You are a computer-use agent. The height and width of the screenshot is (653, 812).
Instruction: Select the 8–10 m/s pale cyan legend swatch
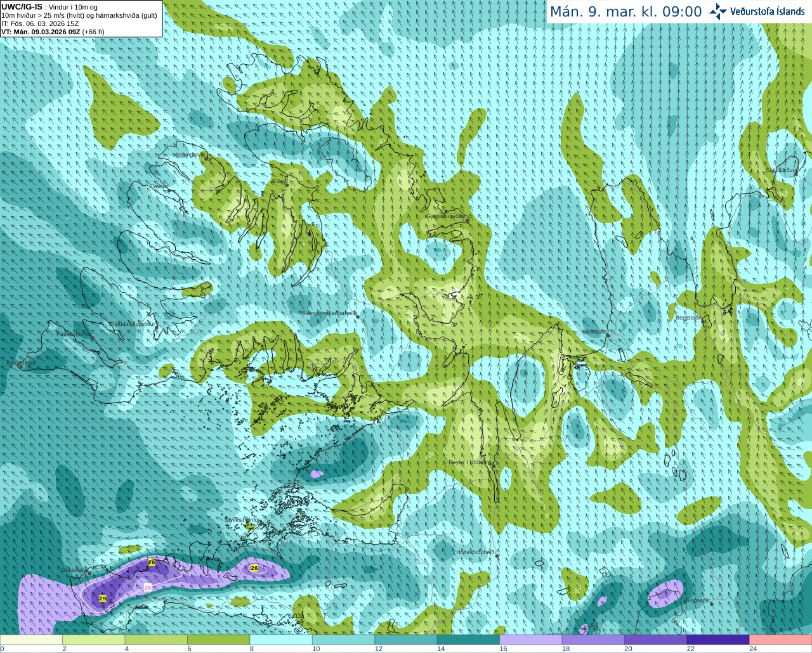[x=281, y=639]
